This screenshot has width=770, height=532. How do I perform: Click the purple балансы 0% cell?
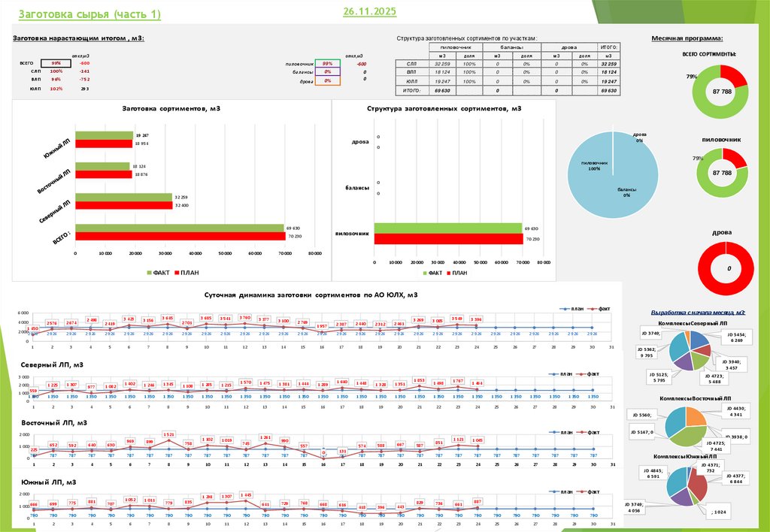tap(328, 72)
